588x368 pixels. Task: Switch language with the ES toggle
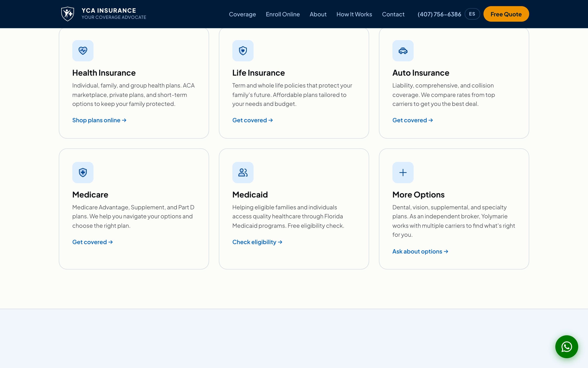coord(472,14)
